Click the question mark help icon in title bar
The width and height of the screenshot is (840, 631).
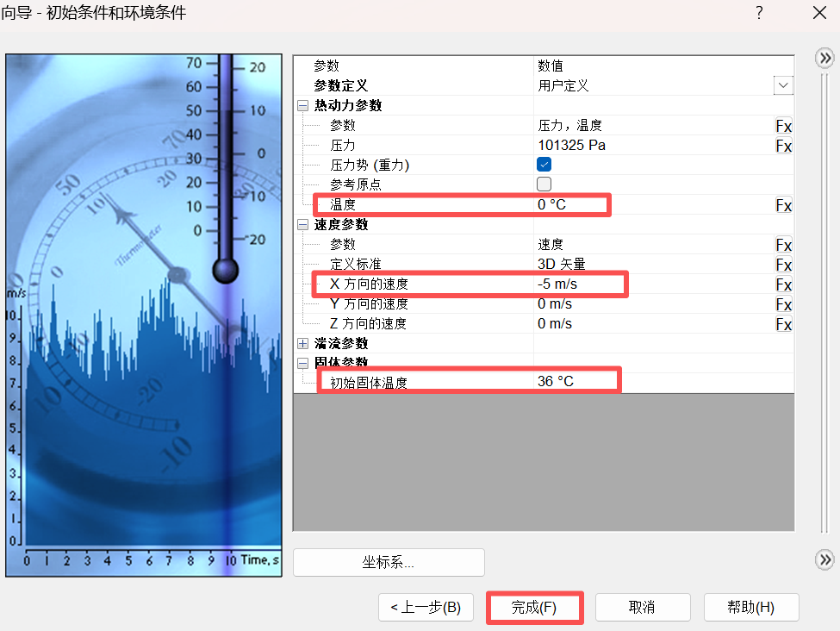coord(759,12)
